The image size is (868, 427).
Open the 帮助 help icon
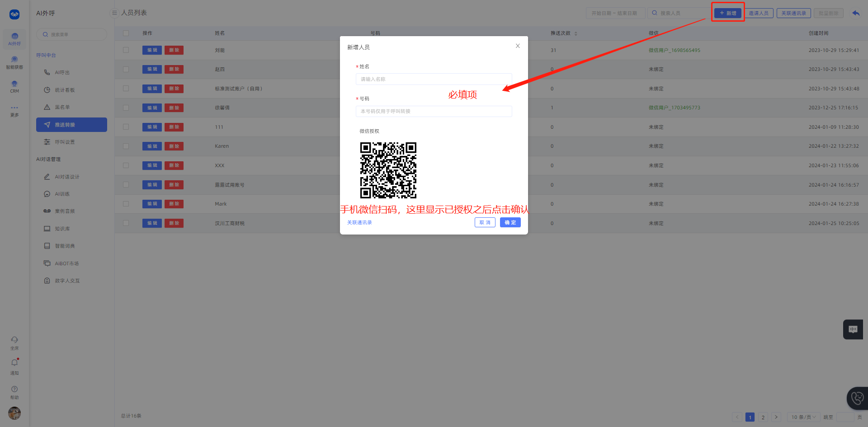[14, 393]
